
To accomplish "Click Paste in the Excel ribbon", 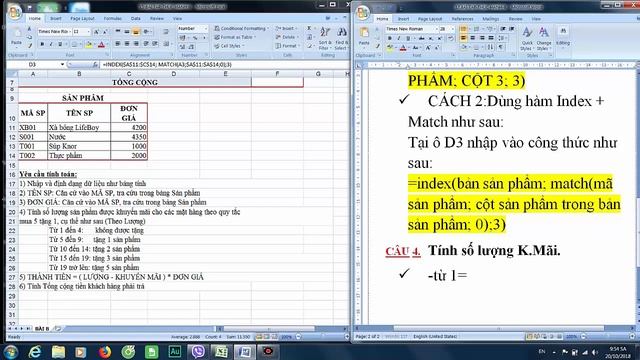I will coord(16,38).
